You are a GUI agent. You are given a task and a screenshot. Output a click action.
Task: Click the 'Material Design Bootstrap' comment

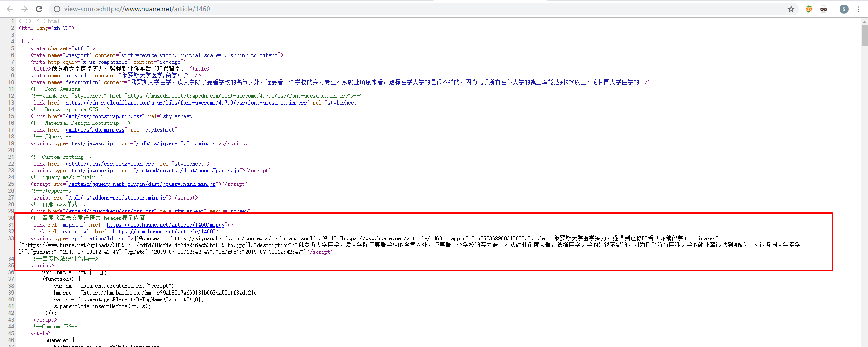click(x=81, y=123)
